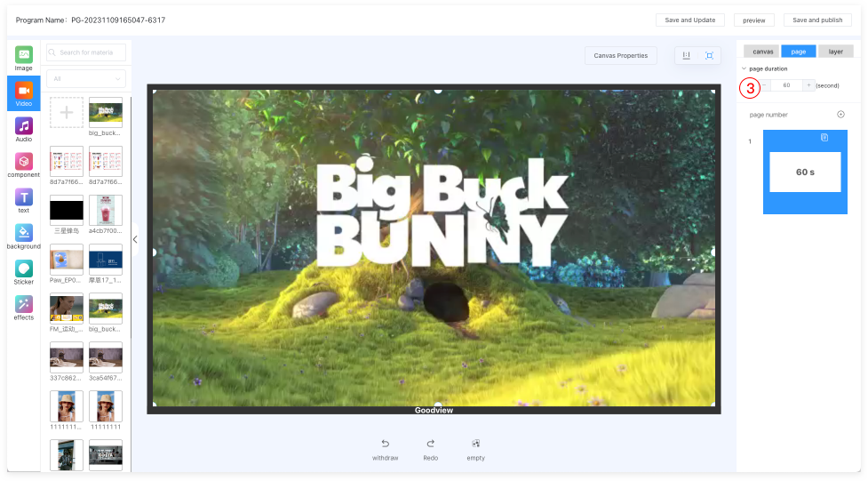Add a new page with plus icon
868x481 pixels.
840,114
